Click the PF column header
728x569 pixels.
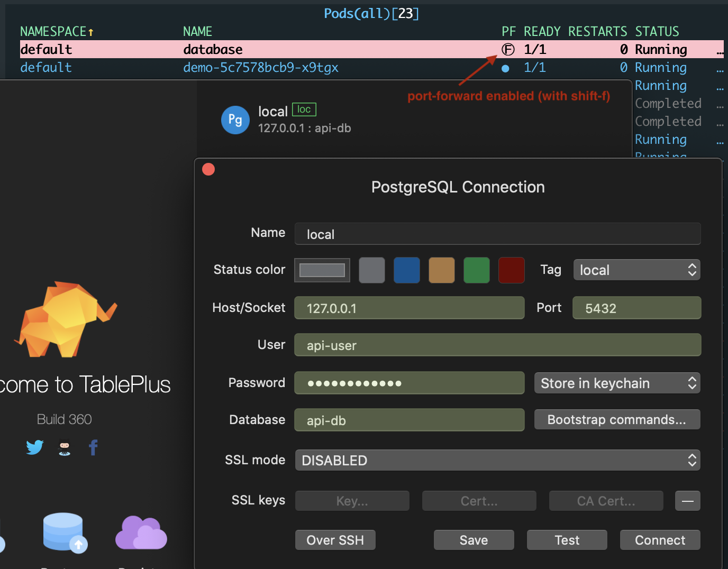(509, 32)
